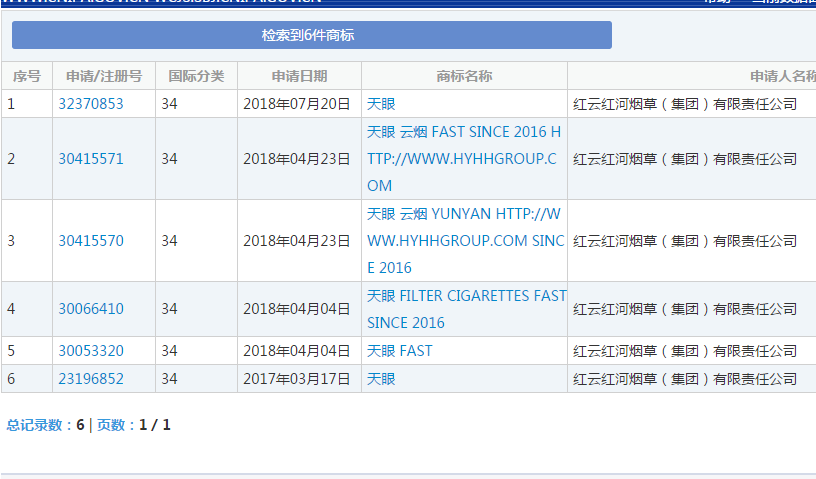This screenshot has height=479, width=816.
Task: Click serial number 2 cell
Action: [27, 159]
